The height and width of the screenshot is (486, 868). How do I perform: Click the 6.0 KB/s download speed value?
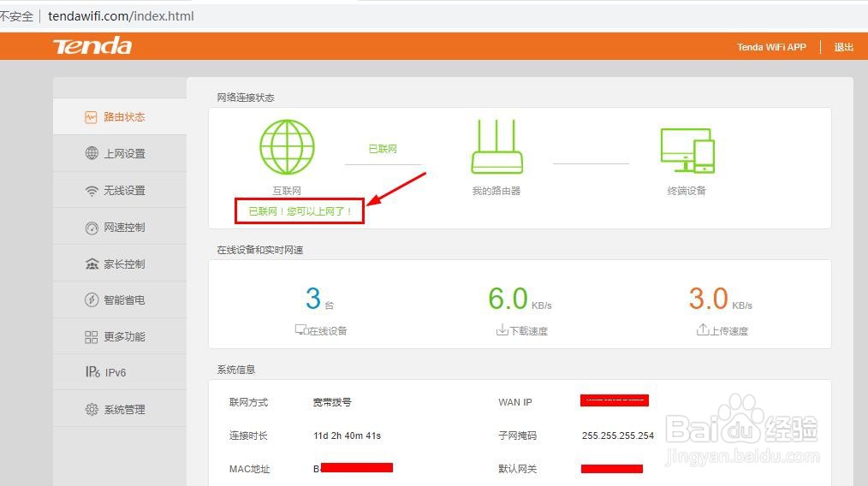[x=520, y=299]
